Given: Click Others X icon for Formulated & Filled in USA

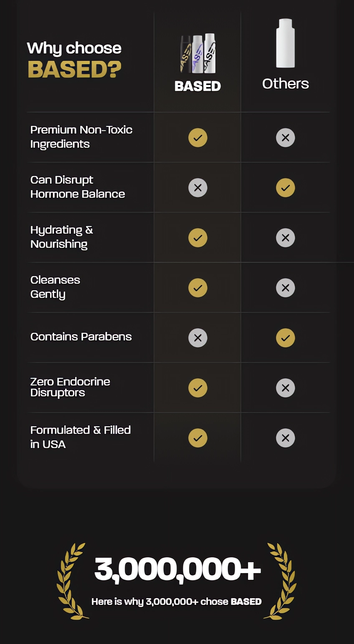Looking at the screenshot, I should pos(286,438).
